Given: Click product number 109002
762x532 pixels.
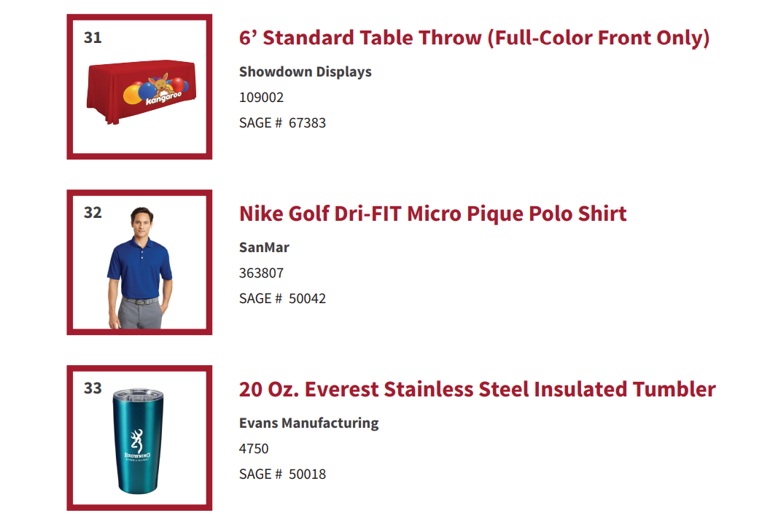Looking at the screenshot, I should [x=261, y=97].
